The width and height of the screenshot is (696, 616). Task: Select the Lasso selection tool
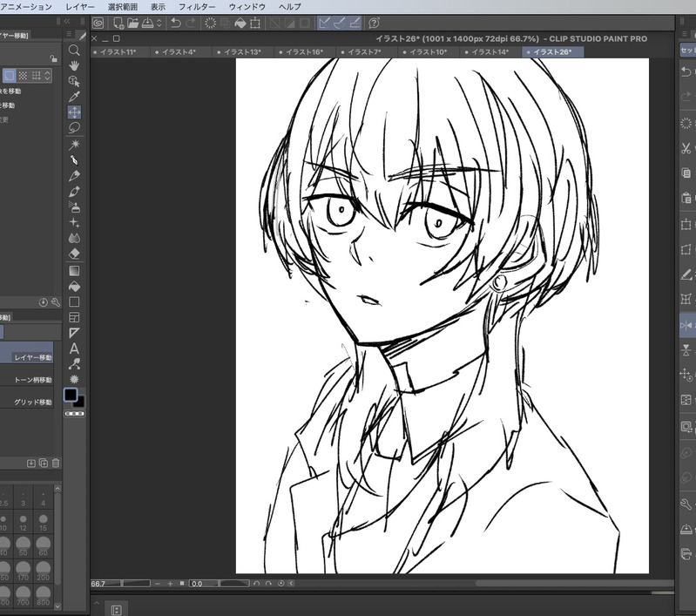74,128
